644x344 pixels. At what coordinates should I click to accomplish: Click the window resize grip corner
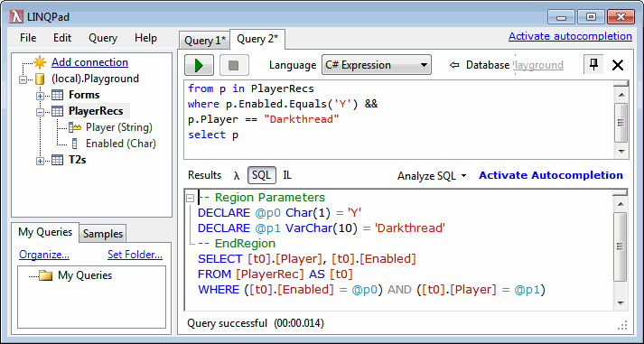pos(622,325)
